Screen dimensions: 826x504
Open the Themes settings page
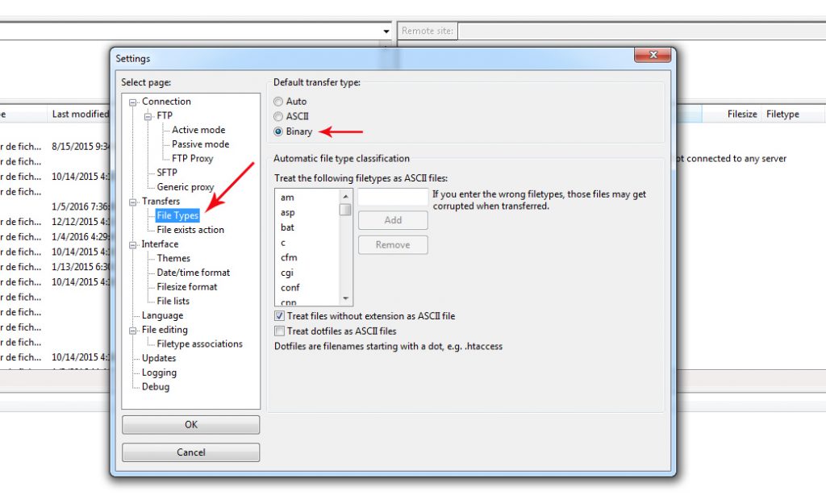coord(173,258)
